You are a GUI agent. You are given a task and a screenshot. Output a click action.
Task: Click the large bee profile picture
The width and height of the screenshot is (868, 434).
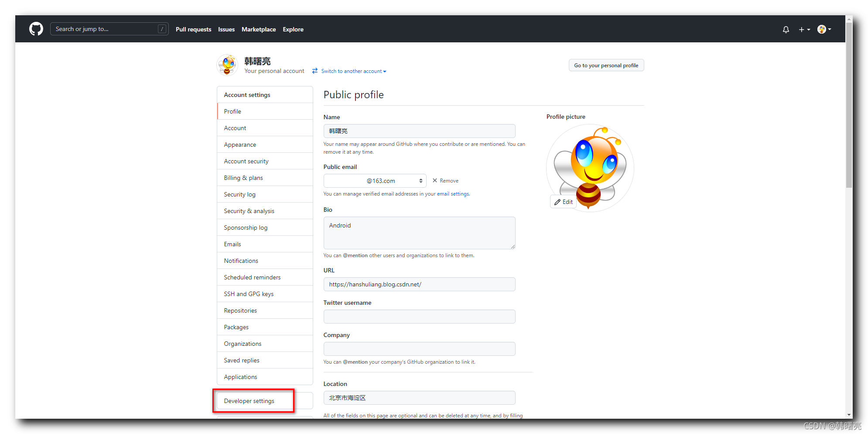(x=590, y=168)
